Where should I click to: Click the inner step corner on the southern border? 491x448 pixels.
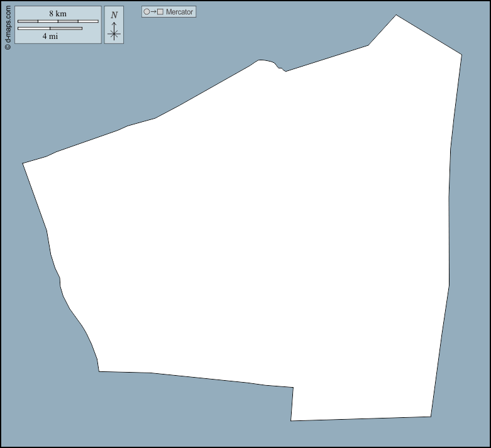(x=292, y=388)
